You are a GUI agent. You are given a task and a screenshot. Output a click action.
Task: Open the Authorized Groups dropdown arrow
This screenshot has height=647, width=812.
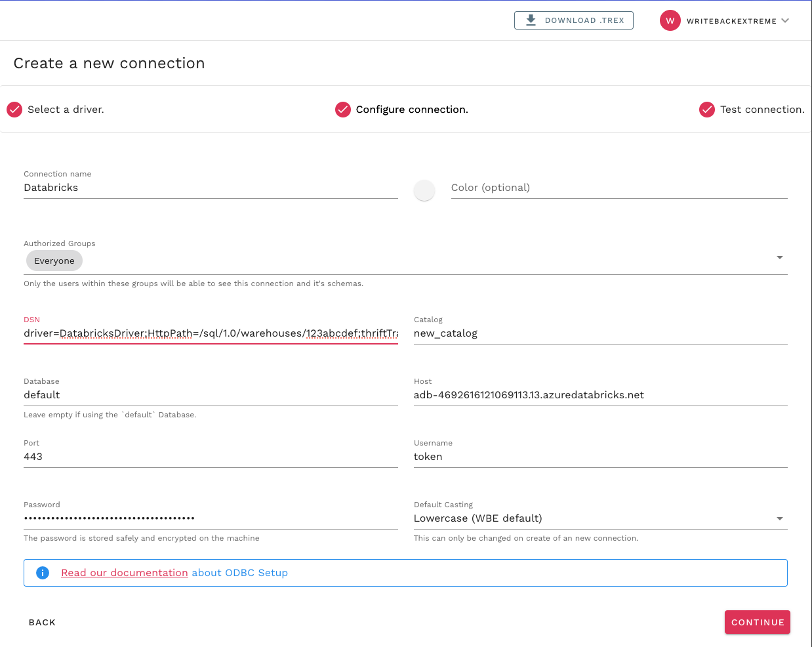click(x=779, y=257)
